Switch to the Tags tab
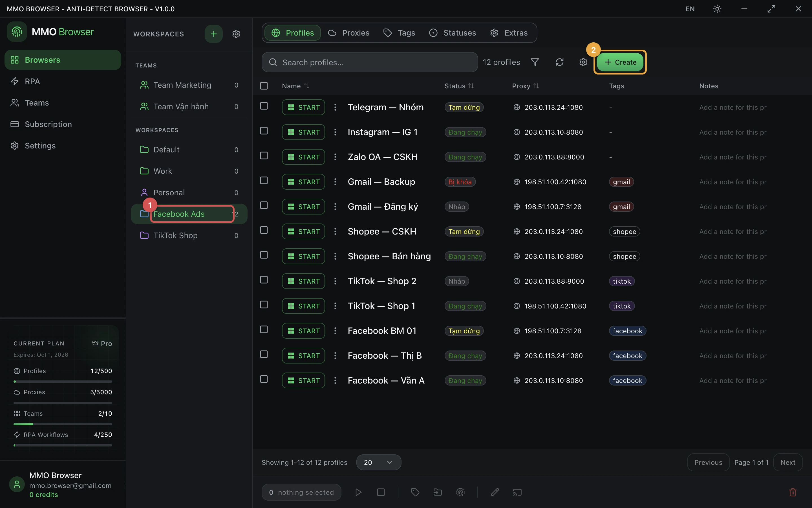Screen dimensions: 812x508 (x=399, y=32)
